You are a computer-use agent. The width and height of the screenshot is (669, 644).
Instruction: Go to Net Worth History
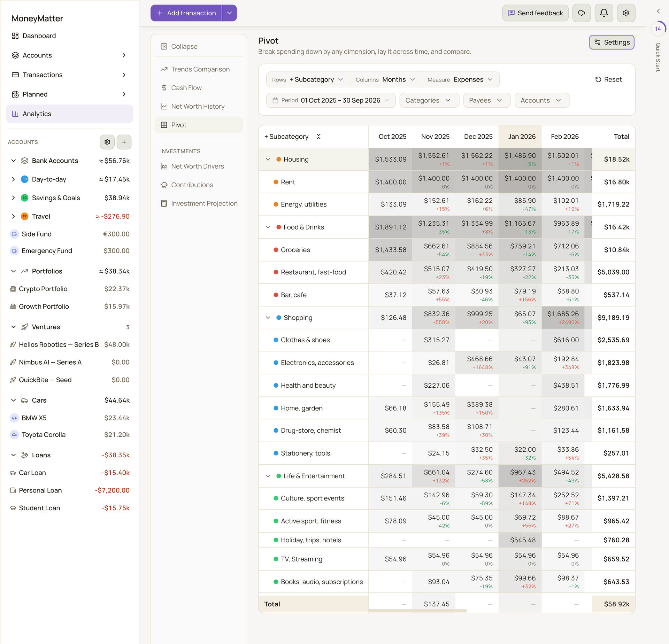[199, 106]
